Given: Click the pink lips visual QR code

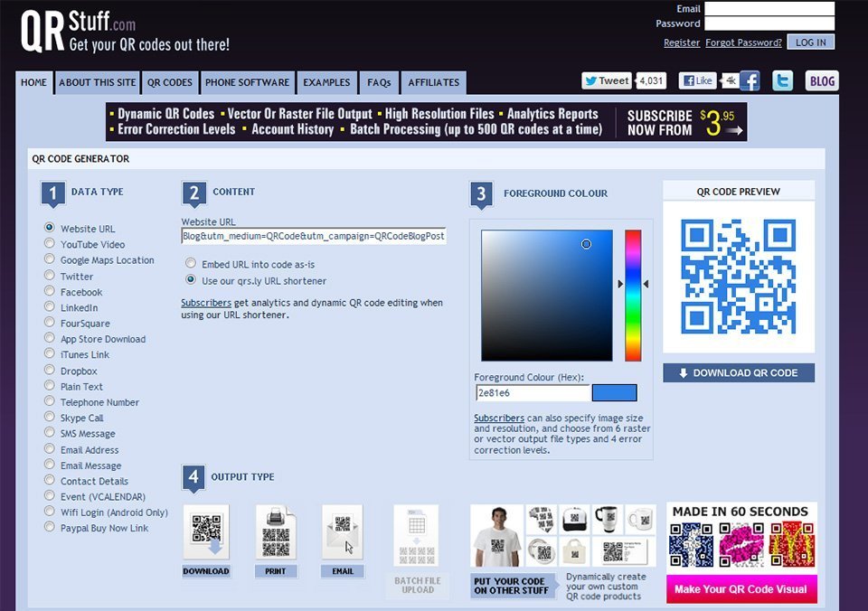Looking at the screenshot, I should coord(741,545).
